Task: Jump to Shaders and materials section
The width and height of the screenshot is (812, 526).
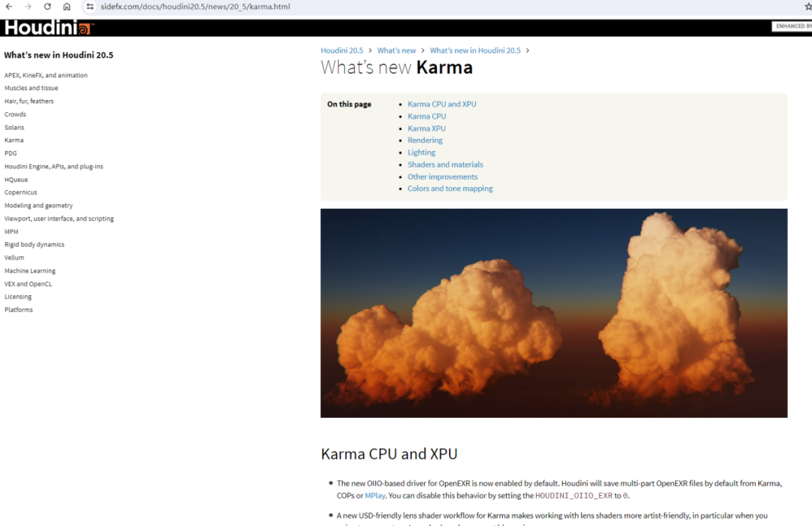Action: tap(445, 165)
